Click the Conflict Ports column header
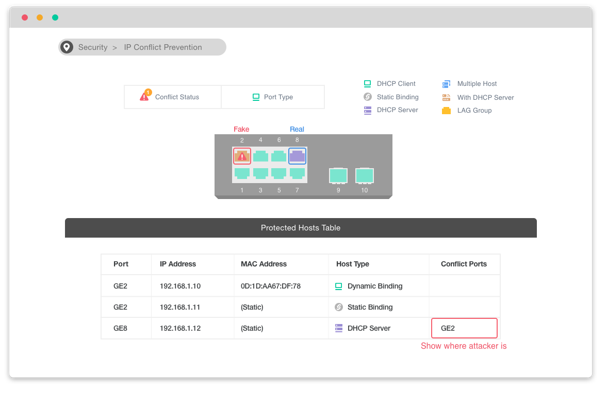The width and height of the screenshot is (607, 395). tap(464, 264)
